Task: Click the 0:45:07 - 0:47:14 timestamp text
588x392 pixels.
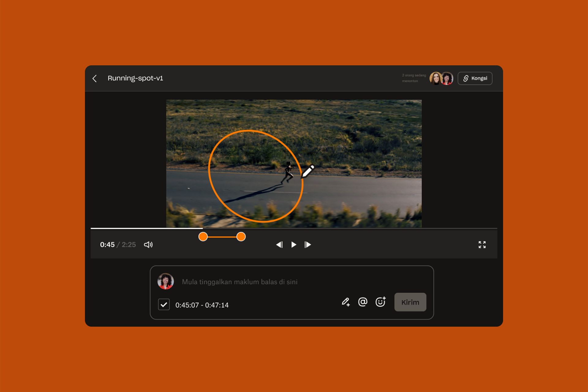Action: click(202, 305)
